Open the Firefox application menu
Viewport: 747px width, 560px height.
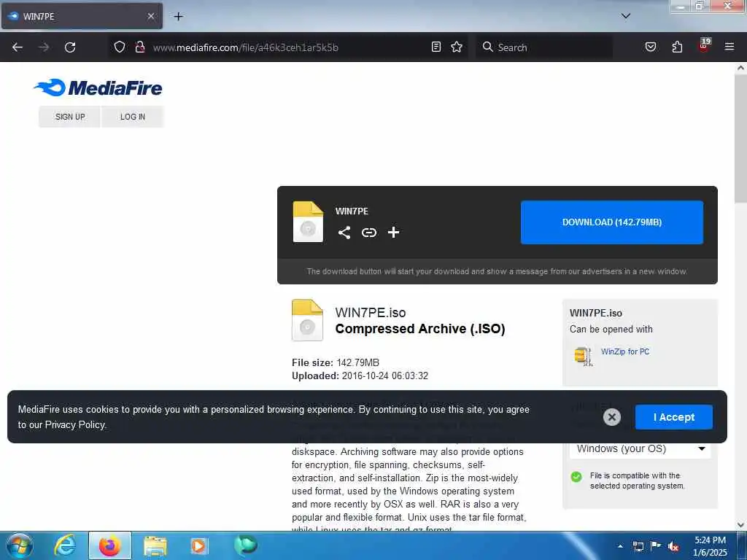point(729,47)
